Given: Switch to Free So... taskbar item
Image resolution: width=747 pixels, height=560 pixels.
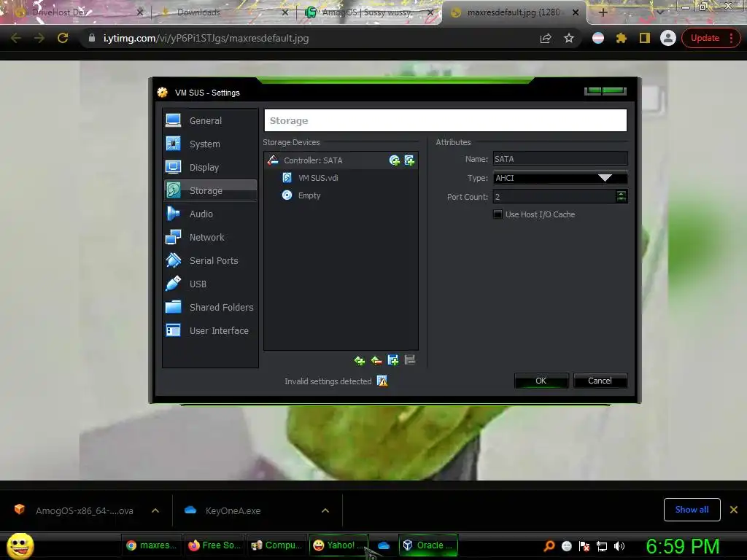Looking at the screenshot, I should tap(214, 545).
